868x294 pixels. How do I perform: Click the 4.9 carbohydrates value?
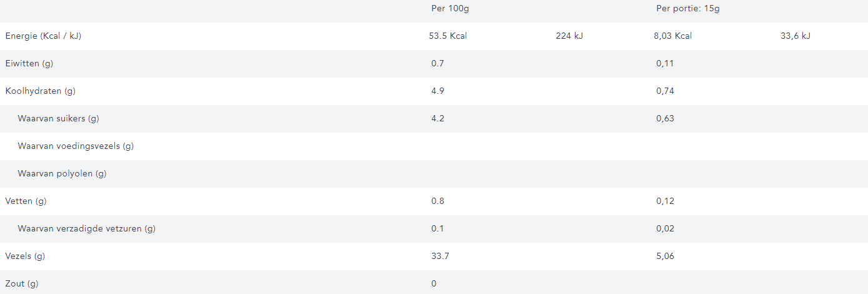pos(437,91)
